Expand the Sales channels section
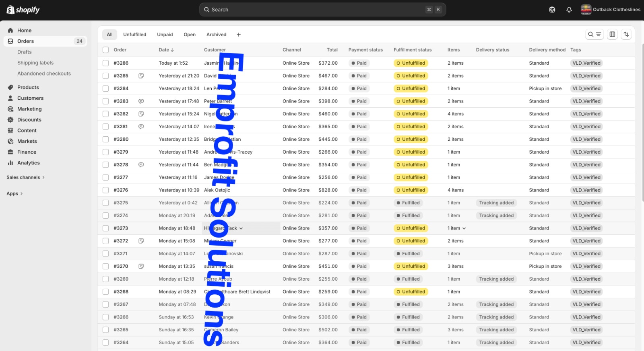This screenshot has width=644, height=351. pos(25,177)
